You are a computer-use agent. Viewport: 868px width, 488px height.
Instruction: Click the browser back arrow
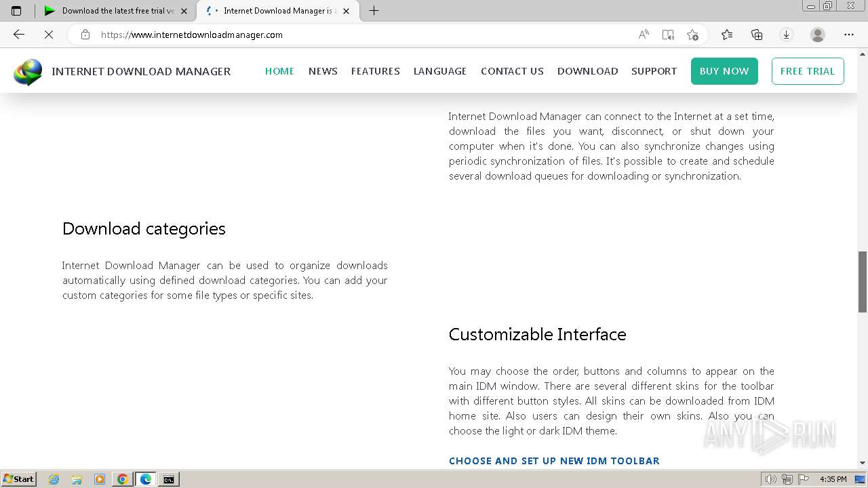(19, 35)
